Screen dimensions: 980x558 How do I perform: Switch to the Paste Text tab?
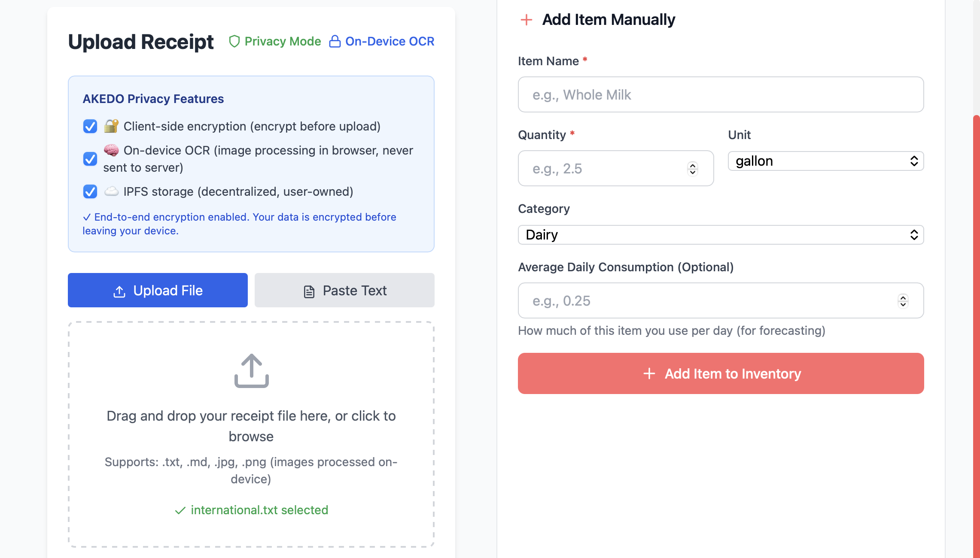(344, 291)
